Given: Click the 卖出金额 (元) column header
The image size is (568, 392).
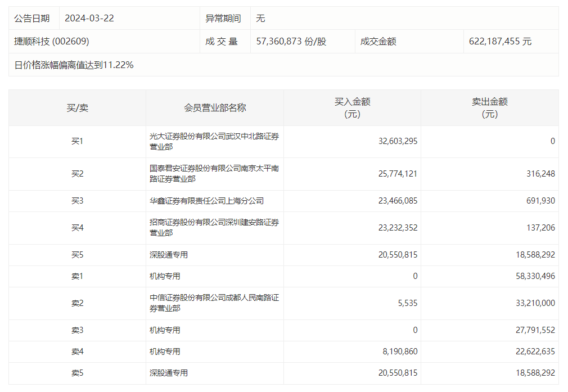Looking at the screenshot, I should pos(489,107).
